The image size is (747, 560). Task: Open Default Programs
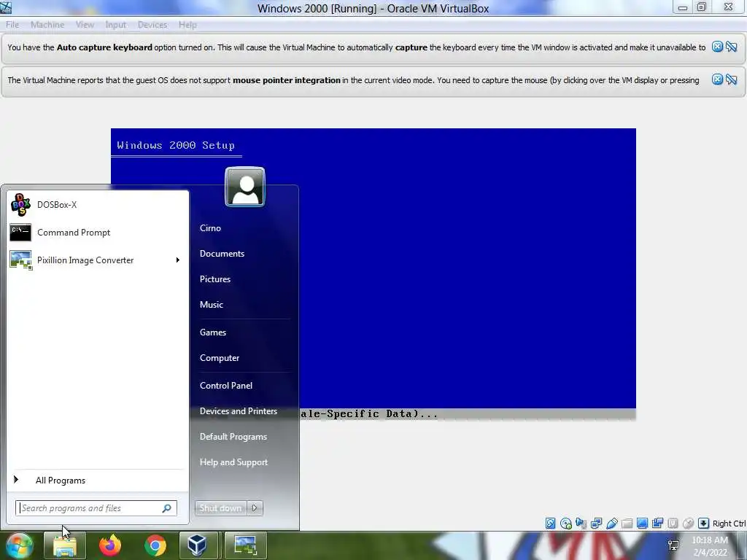pyautogui.click(x=233, y=437)
